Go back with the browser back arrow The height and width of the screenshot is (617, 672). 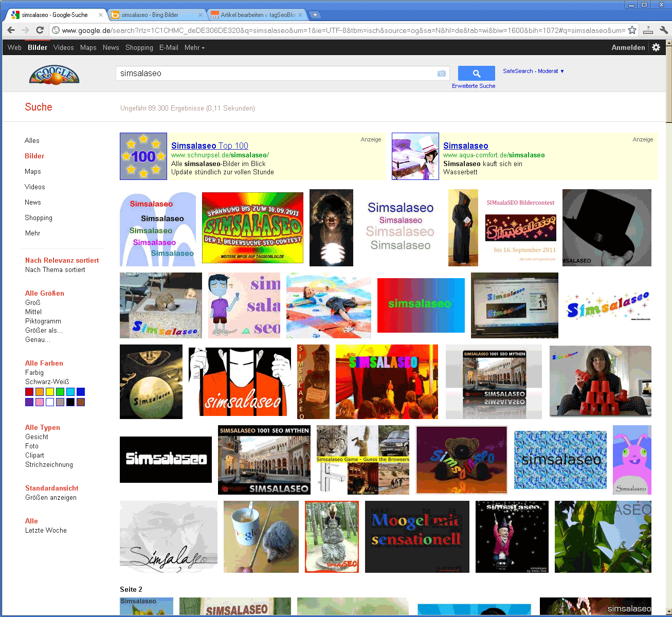(11, 30)
